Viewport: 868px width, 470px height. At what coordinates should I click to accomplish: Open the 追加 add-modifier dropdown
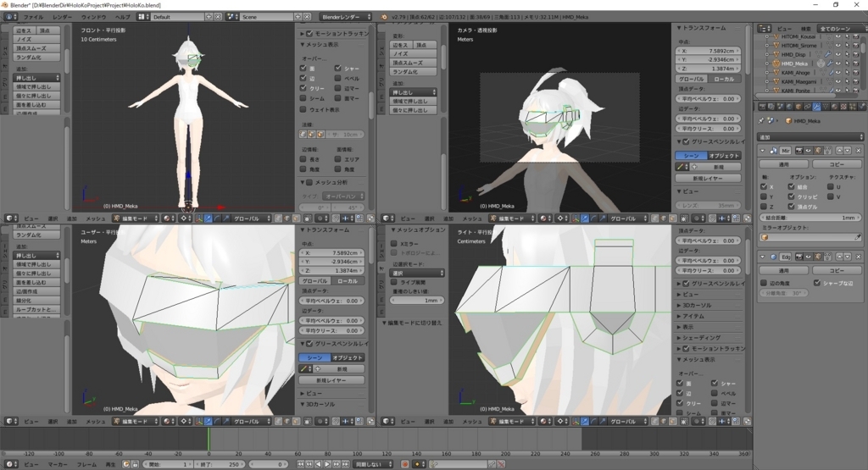(x=811, y=137)
